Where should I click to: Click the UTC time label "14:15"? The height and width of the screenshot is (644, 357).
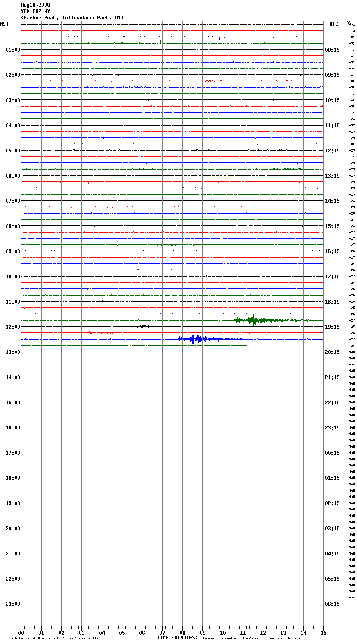[x=332, y=201]
